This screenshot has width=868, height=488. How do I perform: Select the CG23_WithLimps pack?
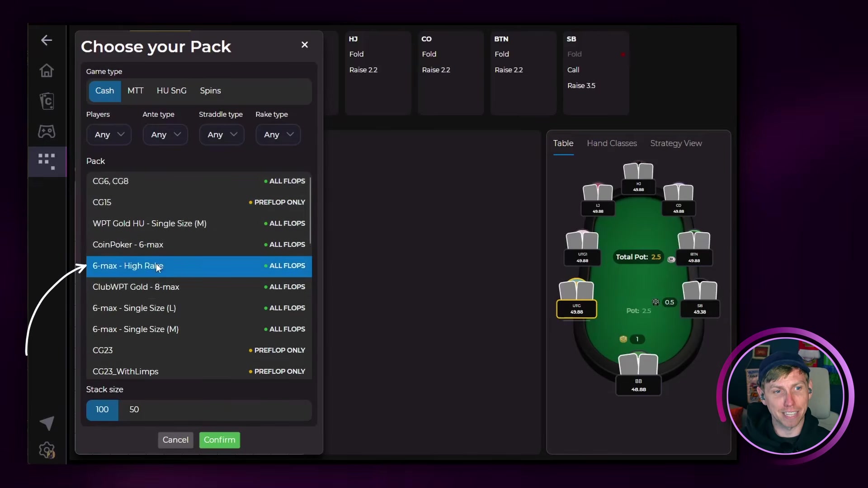198,371
